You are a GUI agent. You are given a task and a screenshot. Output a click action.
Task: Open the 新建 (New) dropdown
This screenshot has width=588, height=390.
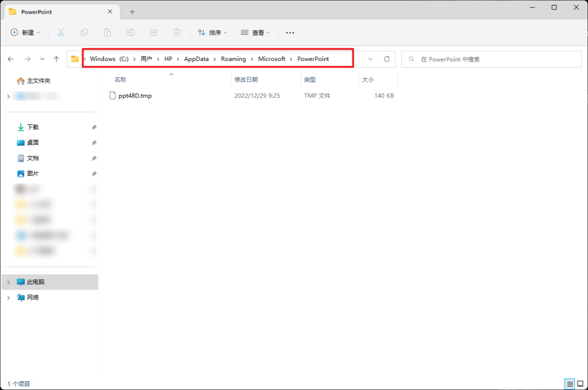(25, 33)
